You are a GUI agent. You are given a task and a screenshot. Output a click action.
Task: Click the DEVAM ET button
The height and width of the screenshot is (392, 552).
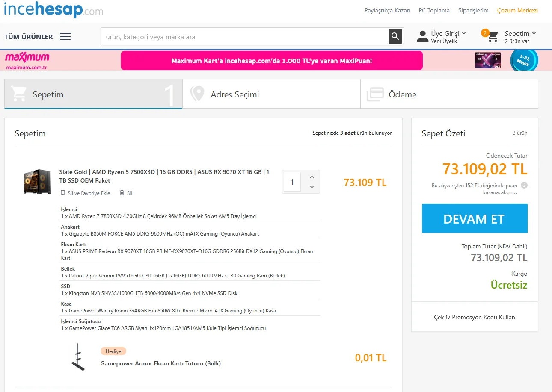(475, 218)
